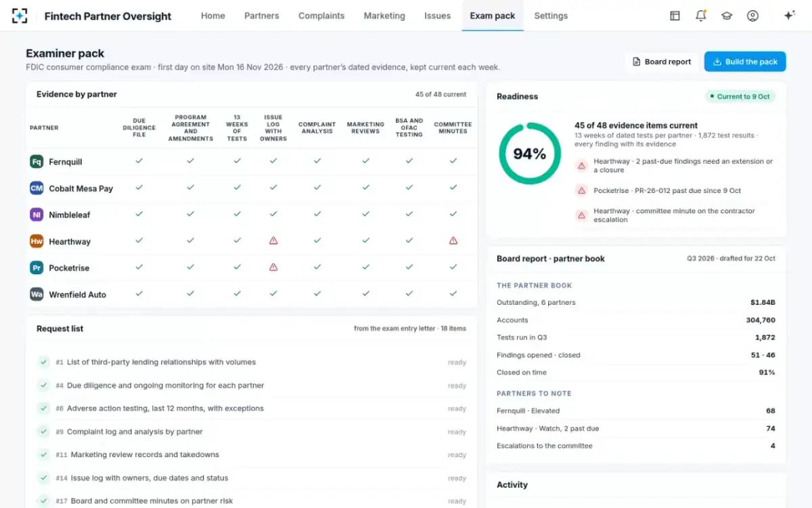Screen dimensions: 812x508
Task: Go to the Home tab
Action: (213, 16)
